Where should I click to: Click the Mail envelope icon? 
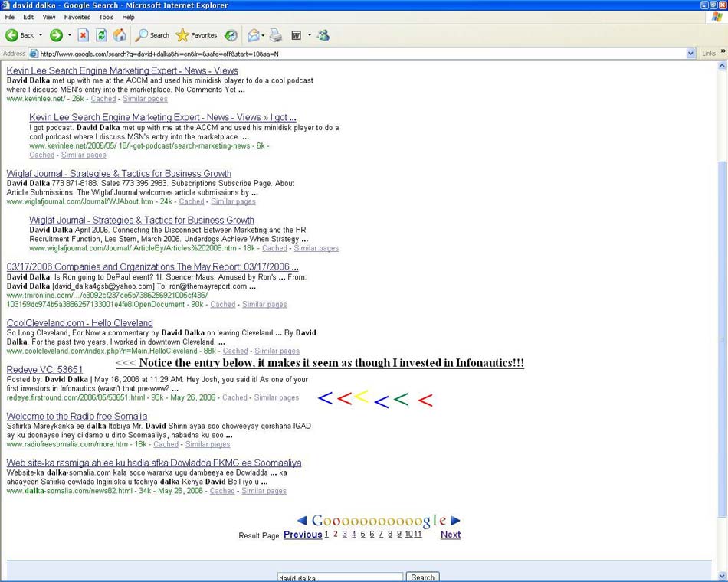(x=254, y=35)
